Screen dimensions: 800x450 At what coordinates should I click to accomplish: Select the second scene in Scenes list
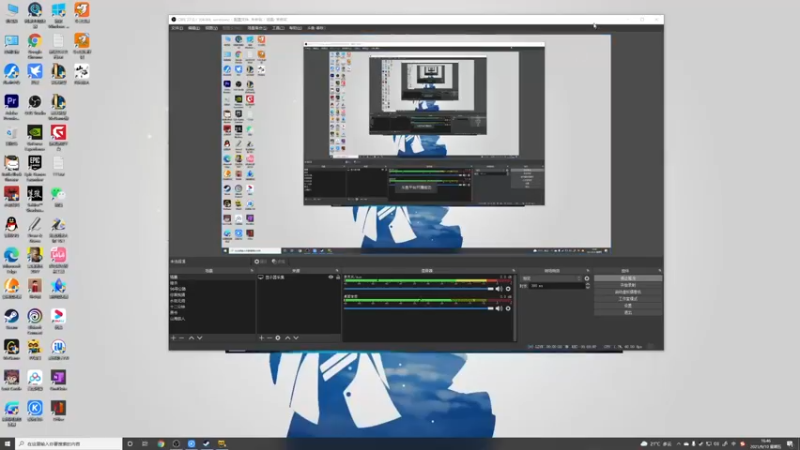(212, 283)
